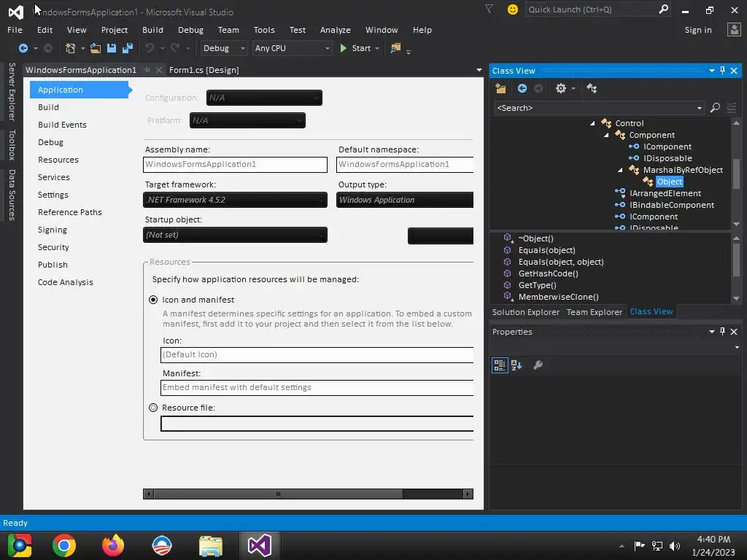747x560 pixels.
Task: Click the Property Pages wrench icon
Action: click(538, 365)
